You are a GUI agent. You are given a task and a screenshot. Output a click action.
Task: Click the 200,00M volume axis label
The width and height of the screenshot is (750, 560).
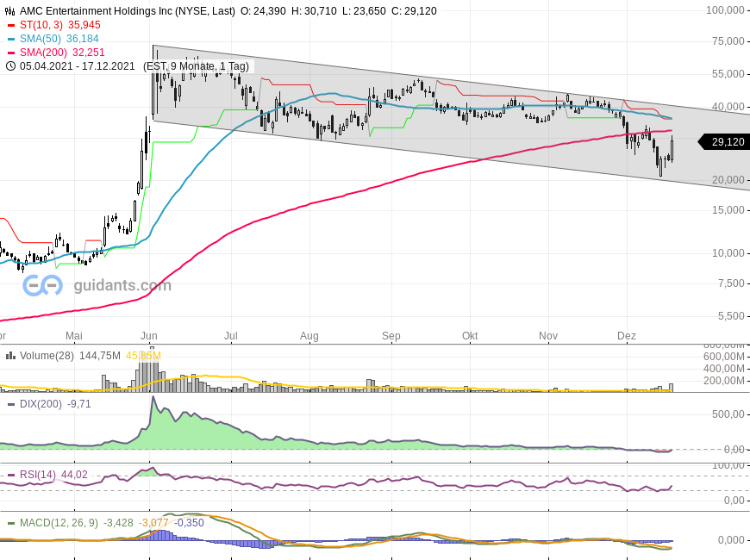pos(723,381)
